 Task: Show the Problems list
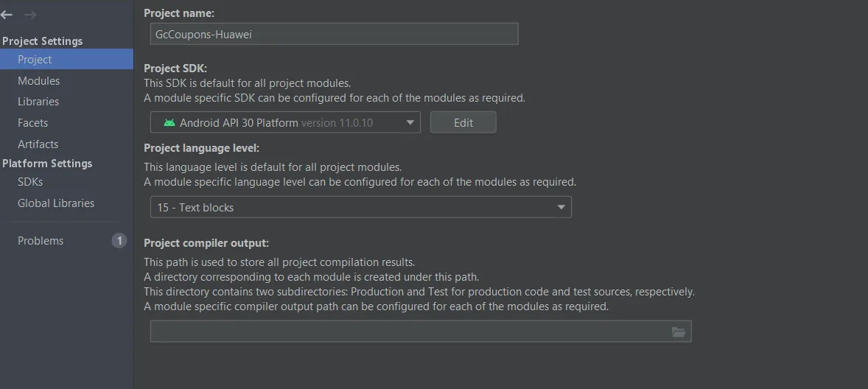41,241
